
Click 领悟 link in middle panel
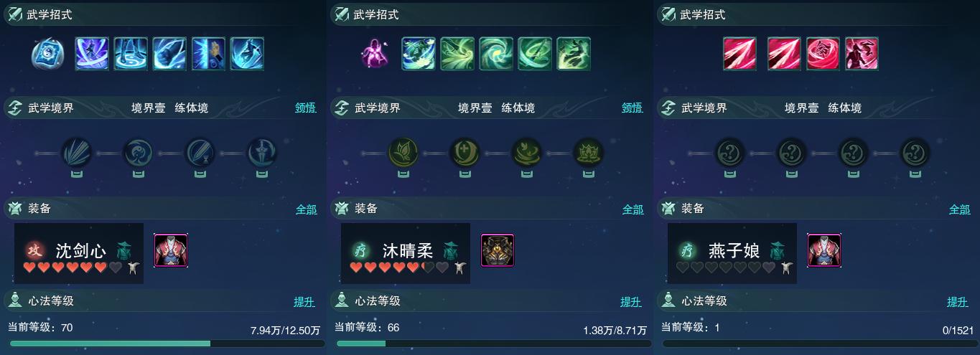click(633, 108)
